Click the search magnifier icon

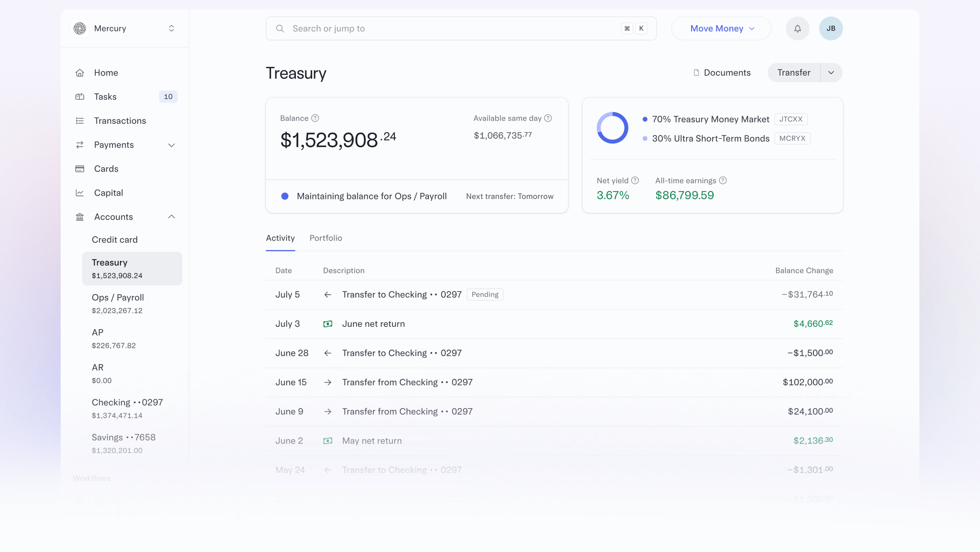tap(280, 28)
